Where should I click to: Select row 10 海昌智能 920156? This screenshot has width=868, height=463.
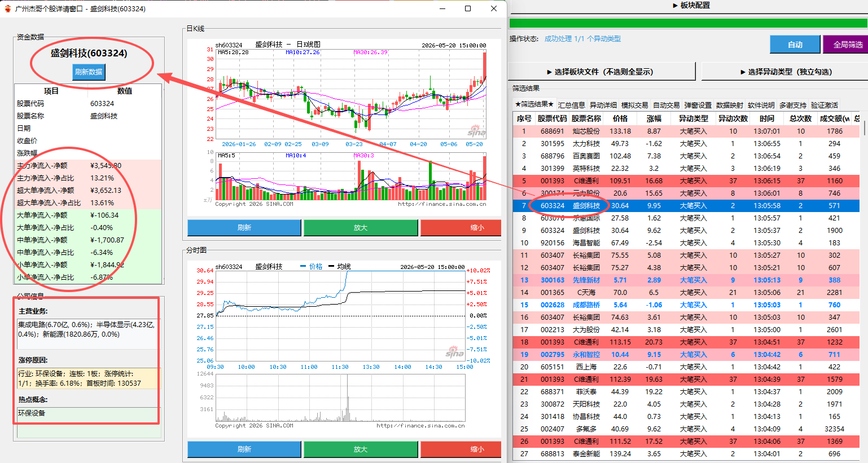click(x=687, y=243)
